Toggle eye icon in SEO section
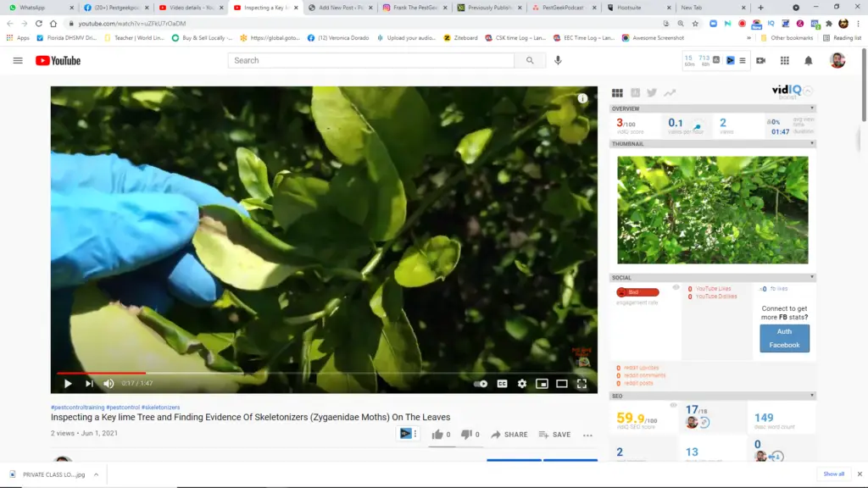The width and height of the screenshot is (868, 488). (x=673, y=405)
